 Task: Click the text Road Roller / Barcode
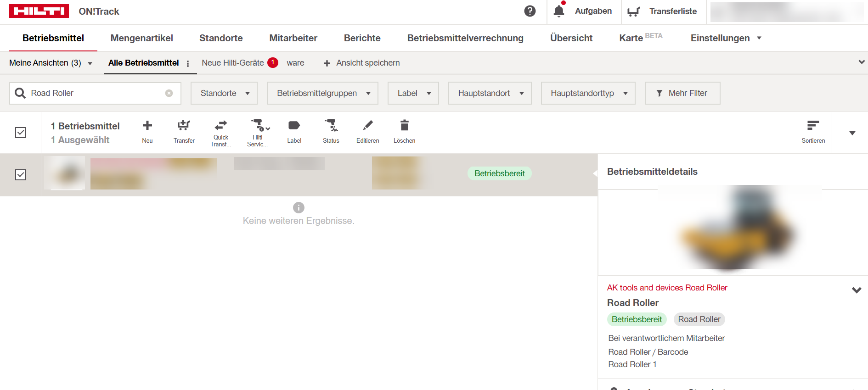point(648,352)
